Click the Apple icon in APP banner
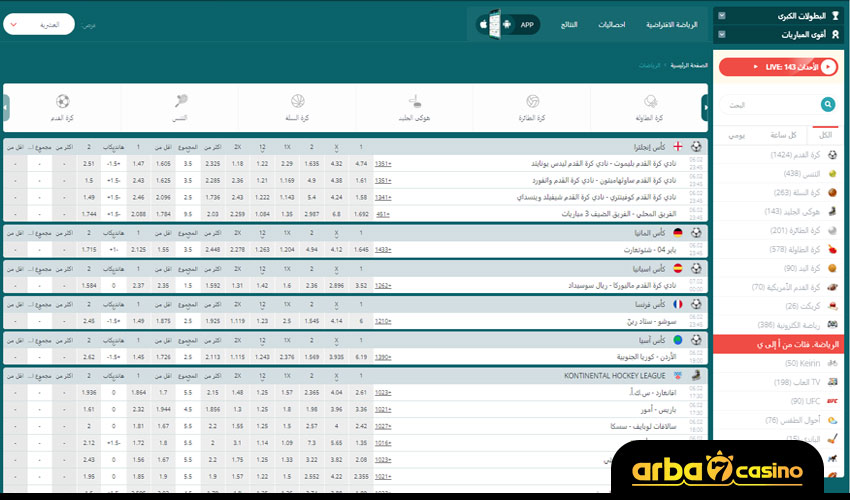 [x=483, y=24]
